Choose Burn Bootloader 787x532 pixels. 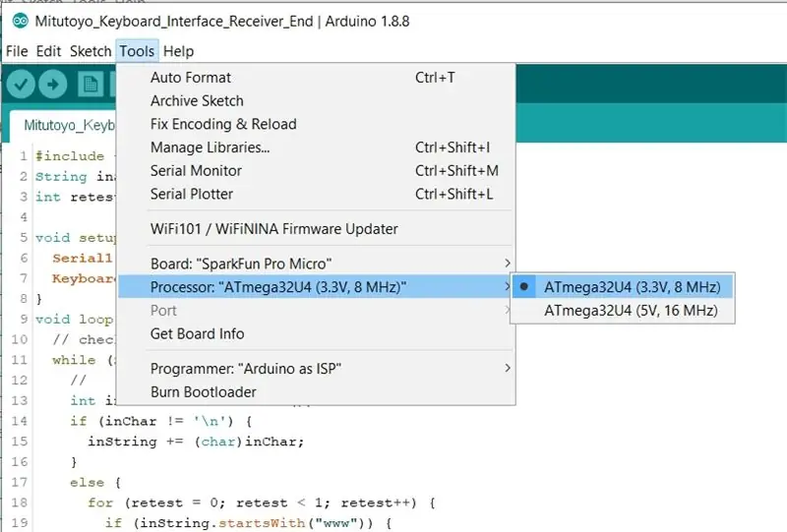(x=316, y=392)
